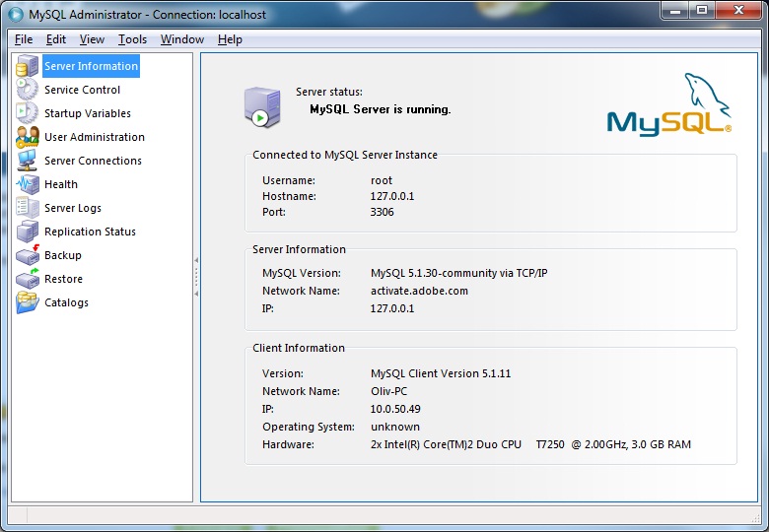Open the Restore section

(64, 279)
